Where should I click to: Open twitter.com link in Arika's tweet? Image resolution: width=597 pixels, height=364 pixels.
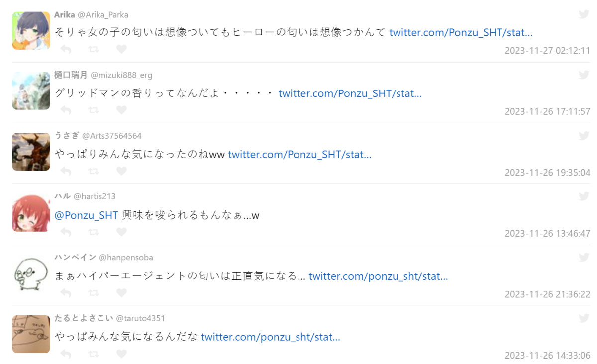pos(461,33)
